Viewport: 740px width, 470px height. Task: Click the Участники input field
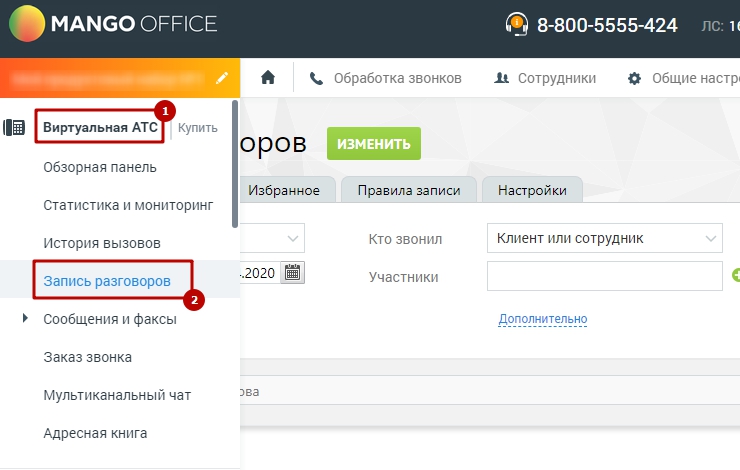[603, 276]
